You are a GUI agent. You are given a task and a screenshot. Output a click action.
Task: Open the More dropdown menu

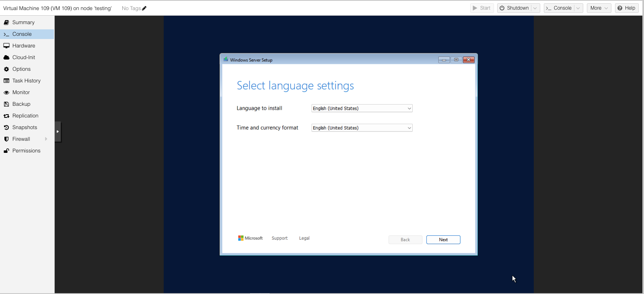tap(599, 8)
